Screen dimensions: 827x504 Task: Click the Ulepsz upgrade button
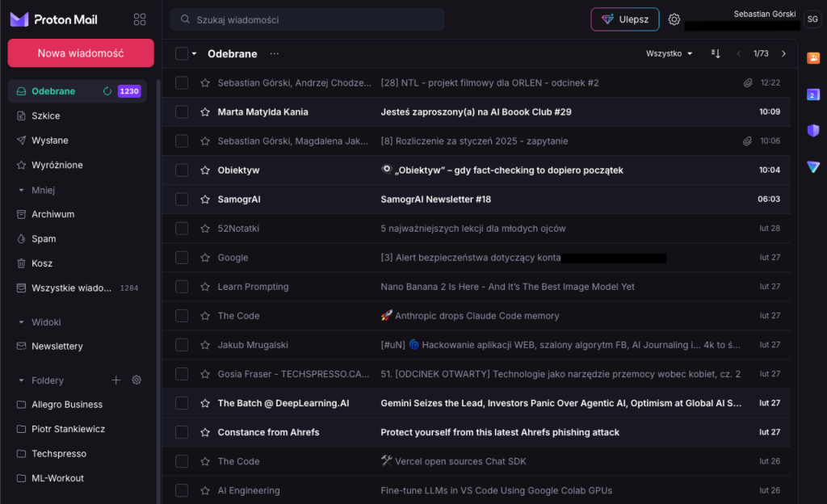[625, 19]
